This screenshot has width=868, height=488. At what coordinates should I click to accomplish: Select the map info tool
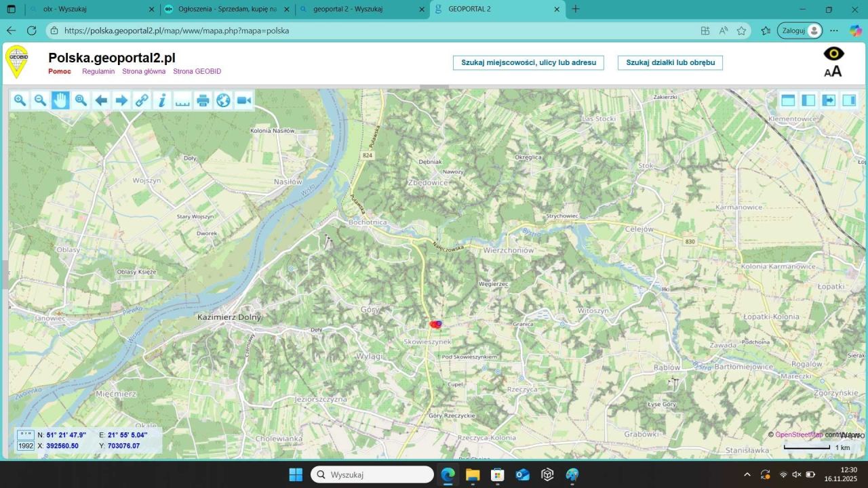[162, 100]
